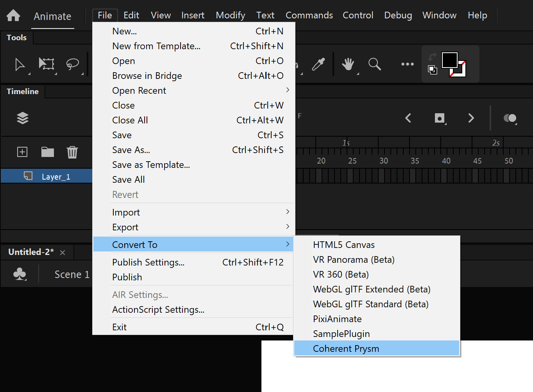533x392 pixels.
Task: Choose Save as Template...
Action: tap(193, 165)
